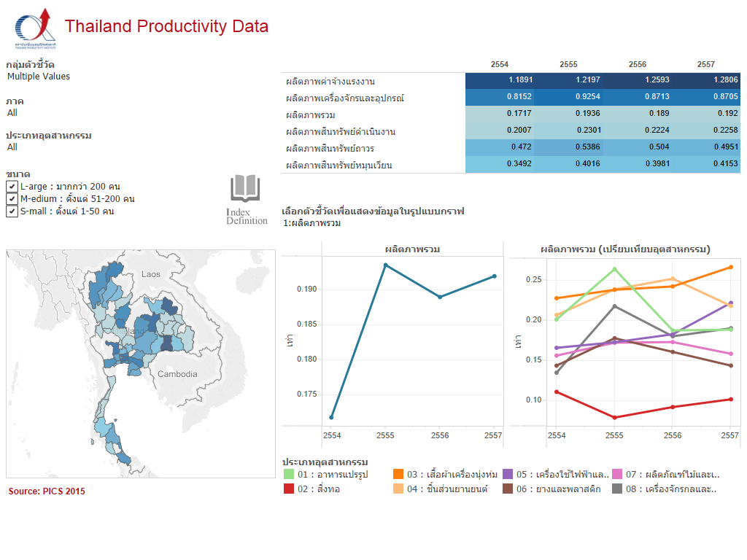Uncheck the M-edium size checkbox
Viewport: 747px width, 560px height.
12,199
